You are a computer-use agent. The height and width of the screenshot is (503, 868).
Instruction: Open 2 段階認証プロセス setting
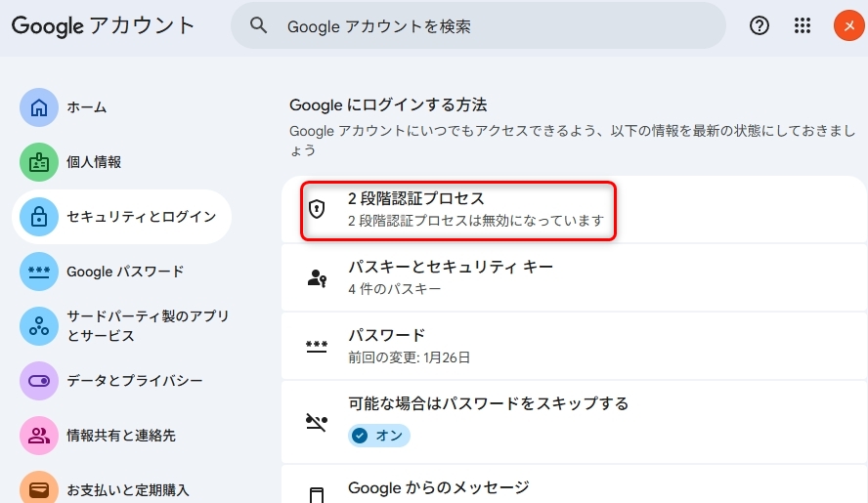tap(574, 210)
